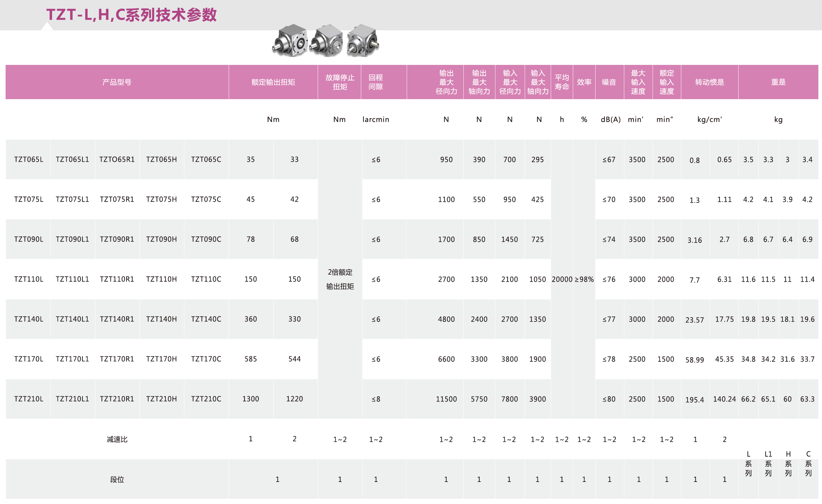Viewport: 822px width, 504px height.
Task: Click the 20000 average life value
Action: [x=562, y=279]
